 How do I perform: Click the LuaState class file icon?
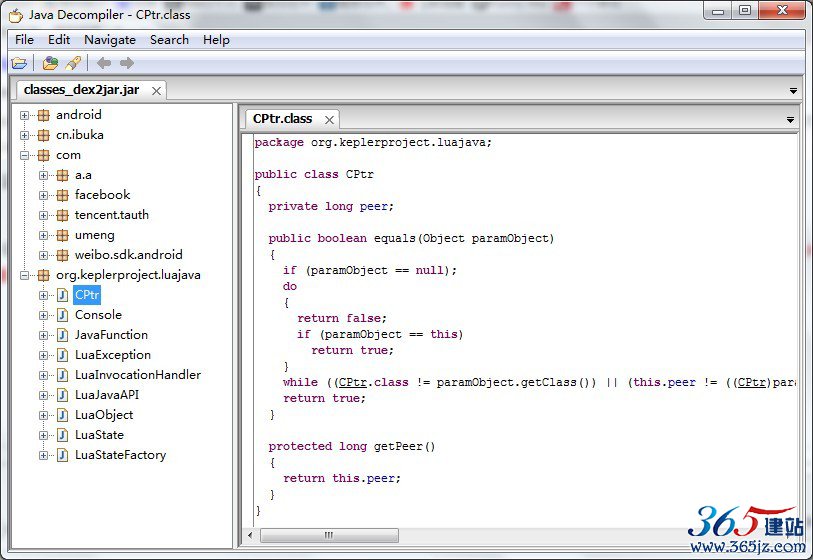click(x=62, y=435)
